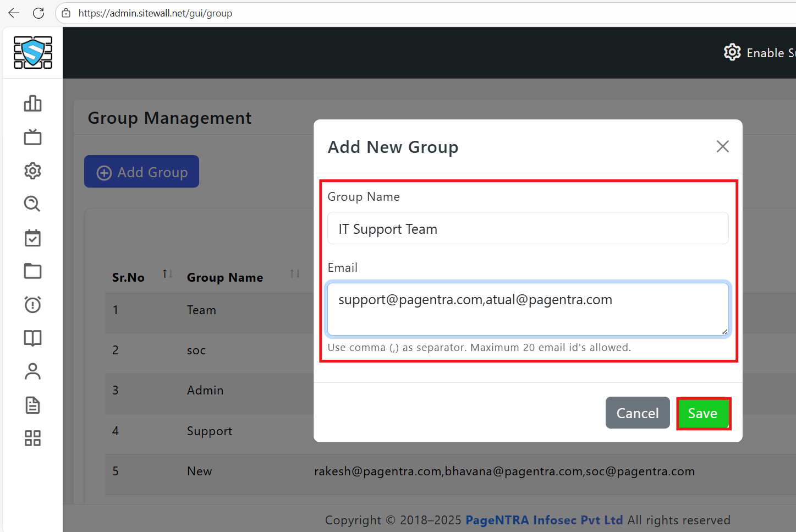This screenshot has height=532, width=796.
Task: Select the dashboard bar chart icon
Action: (x=32, y=103)
